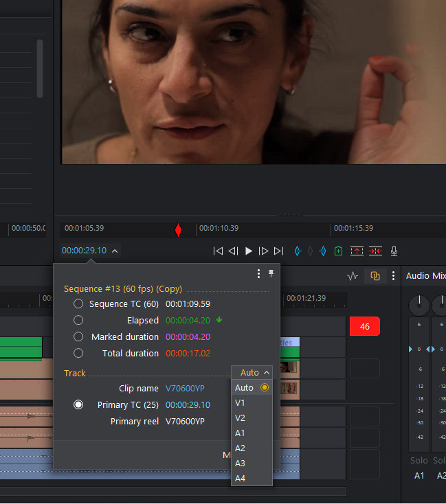This screenshot has width=446, height=504.
Task: Click the 00:01:15.39 mark on viewer ruler
Action: [353, 228]
